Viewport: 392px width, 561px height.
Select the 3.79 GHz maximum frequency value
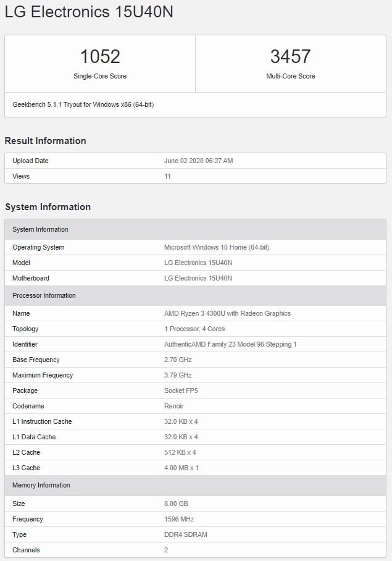tap(178, 375)
